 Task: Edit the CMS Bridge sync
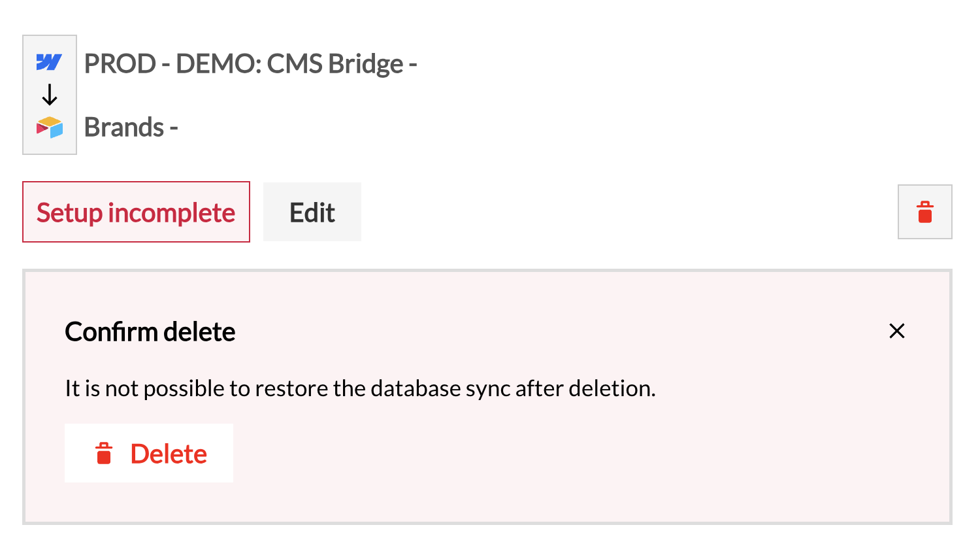tap(312, 212)
